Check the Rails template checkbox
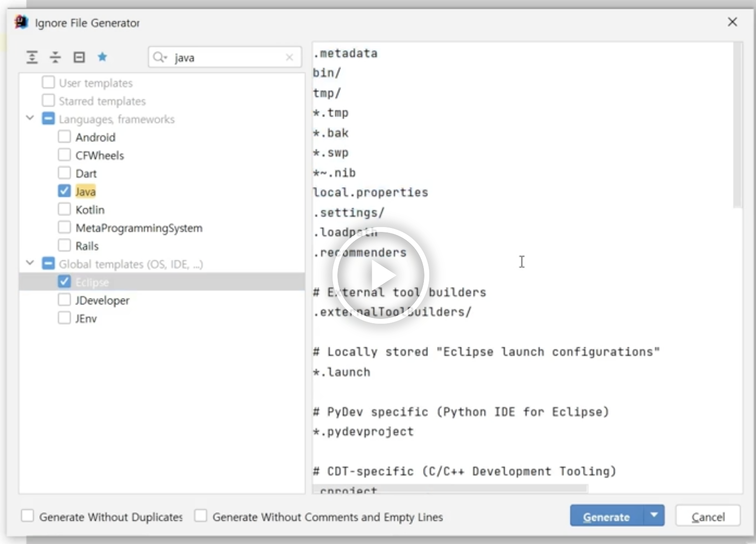756x544 pixels. tap(64, 245)
